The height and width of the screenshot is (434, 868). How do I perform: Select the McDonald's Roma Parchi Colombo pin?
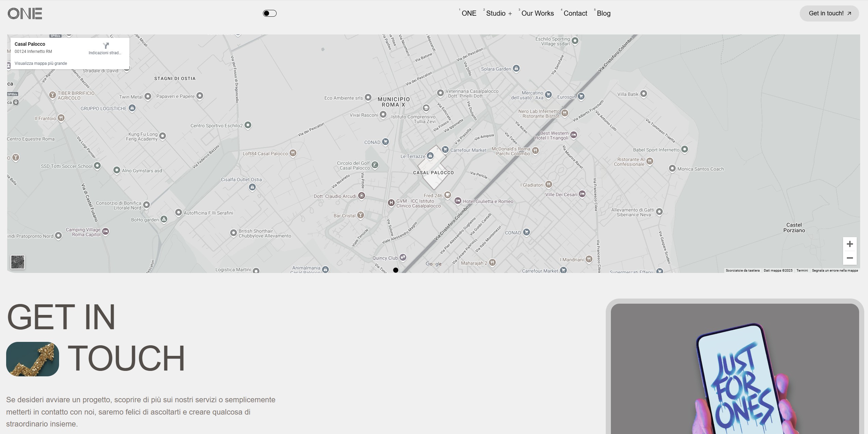(535, 150)
